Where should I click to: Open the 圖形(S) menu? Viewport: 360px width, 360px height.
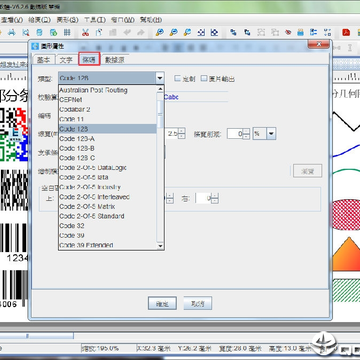click(68, 20)
